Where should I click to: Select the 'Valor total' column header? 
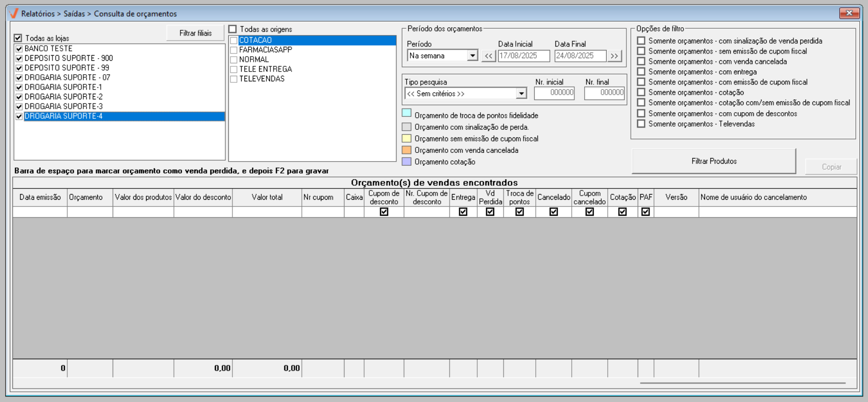pyautogui.click(x=267, y=197)
